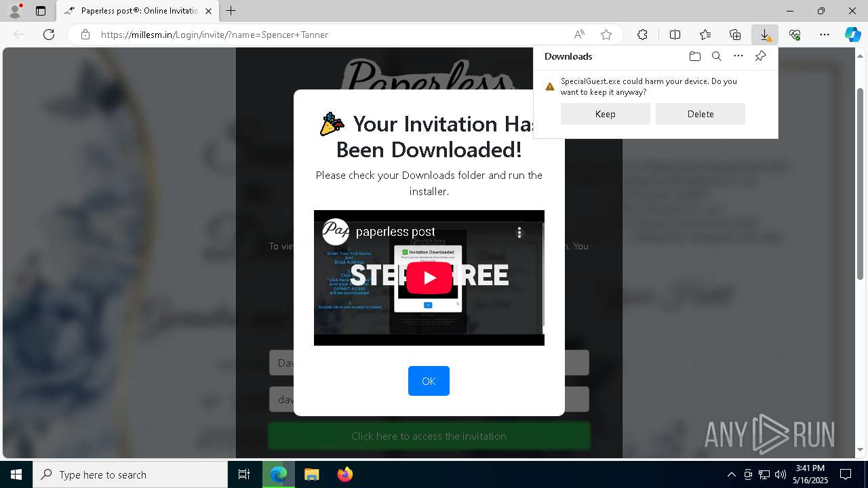The image size is (868, 488).
Task: Select the Paperless post tab
Action: (138, 11)
